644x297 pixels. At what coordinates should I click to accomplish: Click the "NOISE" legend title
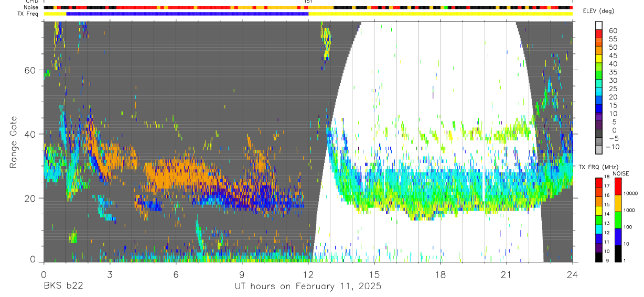click(621, 173)
